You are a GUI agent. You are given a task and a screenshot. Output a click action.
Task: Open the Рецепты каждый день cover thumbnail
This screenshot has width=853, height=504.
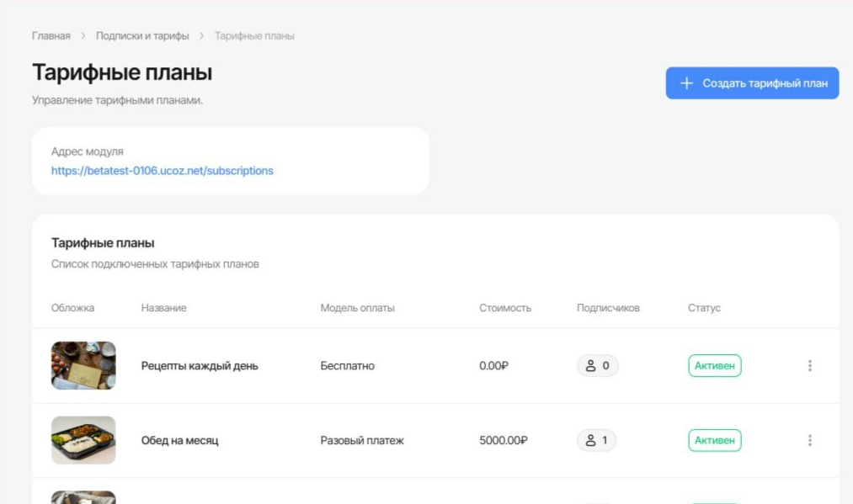83,365
